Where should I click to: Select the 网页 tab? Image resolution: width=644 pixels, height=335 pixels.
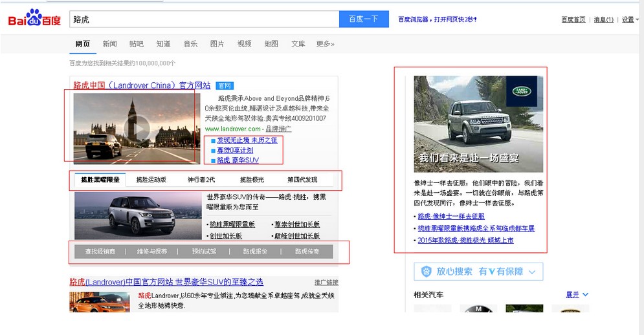(83, 44)
